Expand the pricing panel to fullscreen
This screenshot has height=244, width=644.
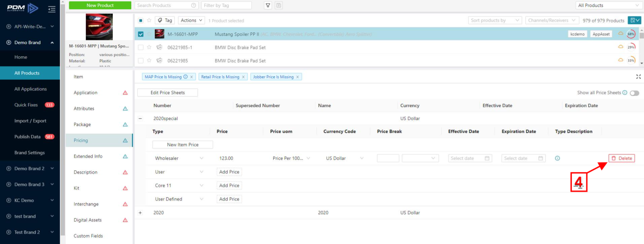(638, 77)
